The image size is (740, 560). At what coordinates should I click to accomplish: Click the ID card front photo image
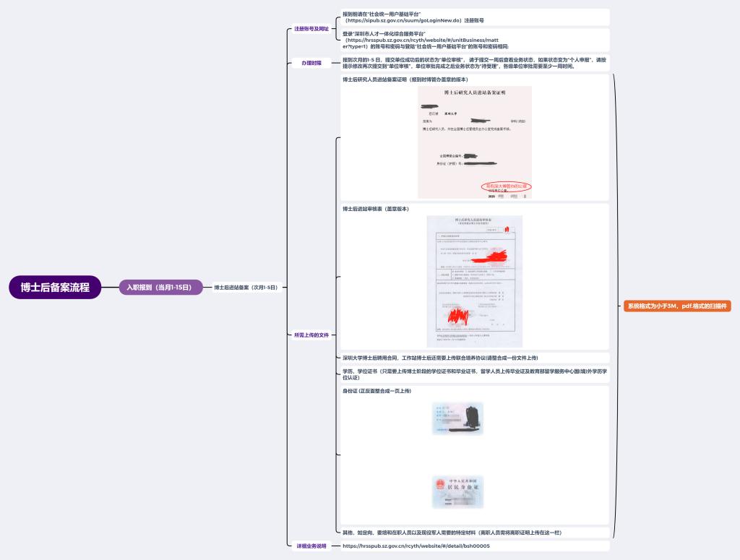[x=457, y=418]
